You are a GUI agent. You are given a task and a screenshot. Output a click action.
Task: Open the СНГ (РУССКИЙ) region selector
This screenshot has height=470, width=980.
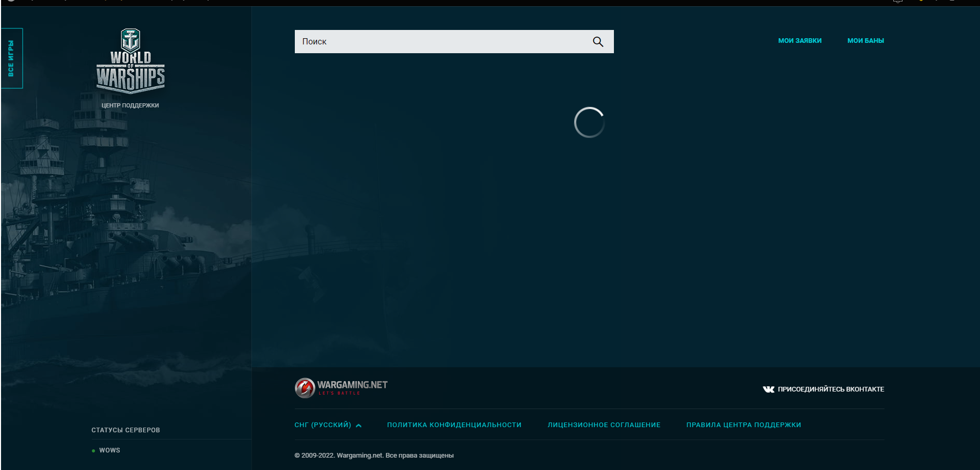323,425
